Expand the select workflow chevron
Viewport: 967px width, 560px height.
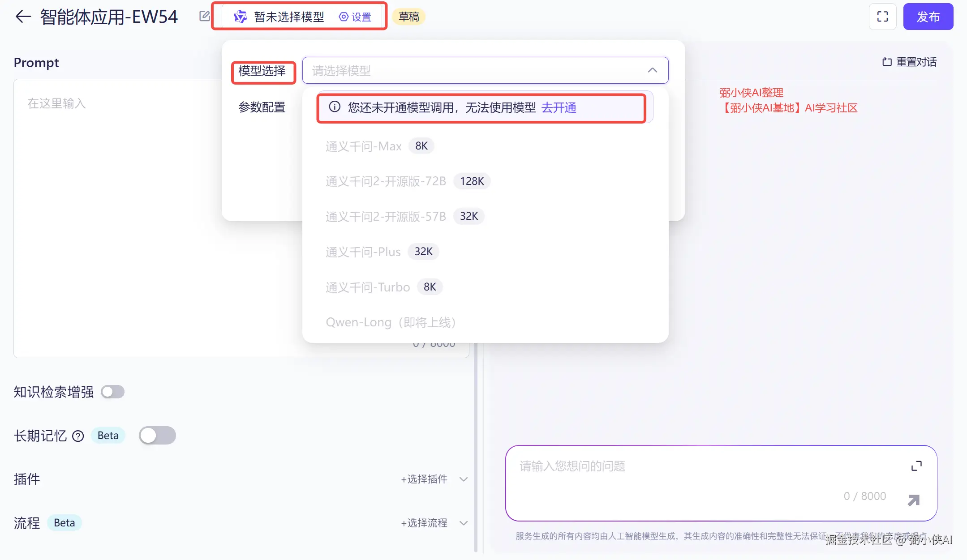point(464,523)
